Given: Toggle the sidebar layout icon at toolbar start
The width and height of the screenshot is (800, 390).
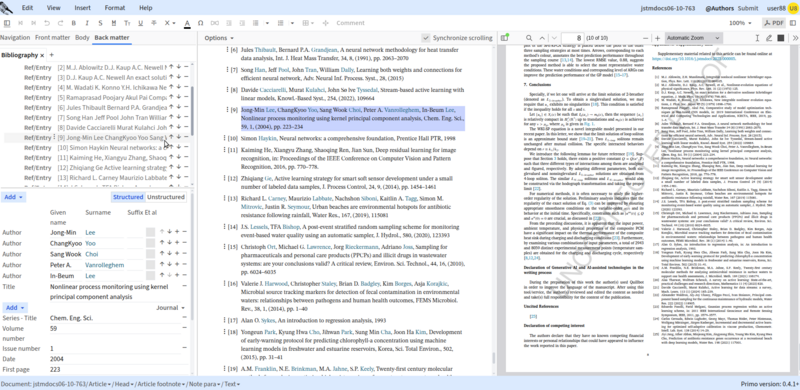Looking at the screenshot, I should click(x=7, y=23).
